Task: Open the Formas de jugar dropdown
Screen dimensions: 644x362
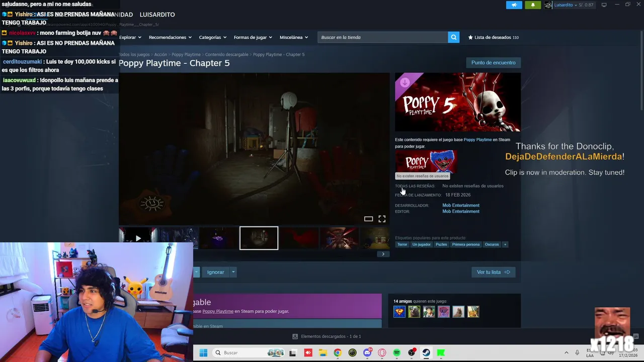Action: point(253,37)
